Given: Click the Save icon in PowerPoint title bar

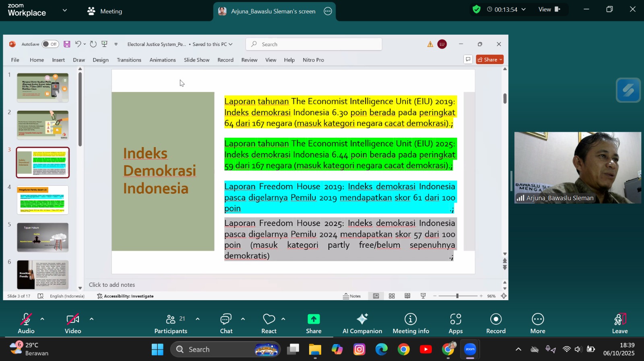Looking at the screenshot, I should [67, 44].
